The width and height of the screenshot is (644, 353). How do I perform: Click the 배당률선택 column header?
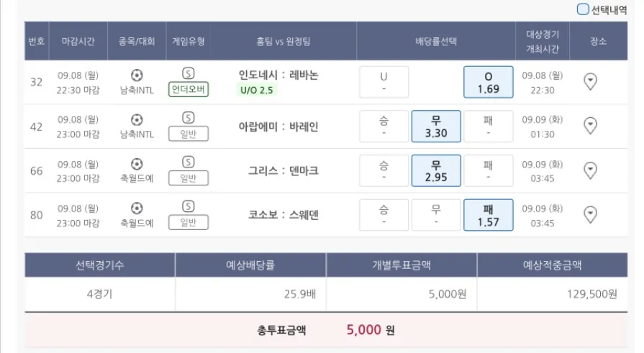[x=436, y=42]
